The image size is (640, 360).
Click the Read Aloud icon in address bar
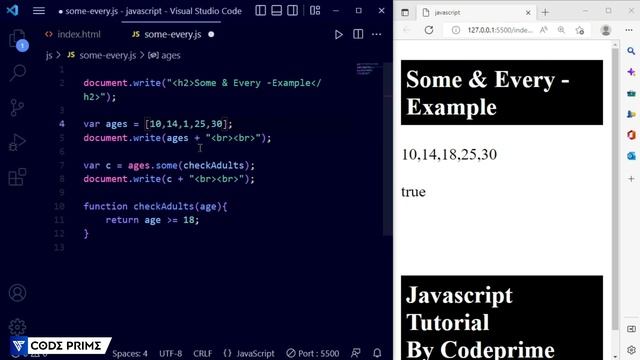(x=544, y=30)
